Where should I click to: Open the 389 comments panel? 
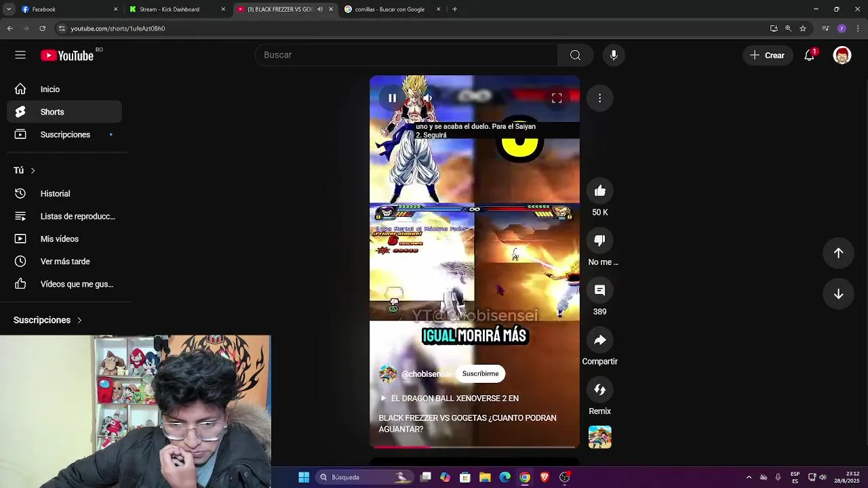[600, 290]
